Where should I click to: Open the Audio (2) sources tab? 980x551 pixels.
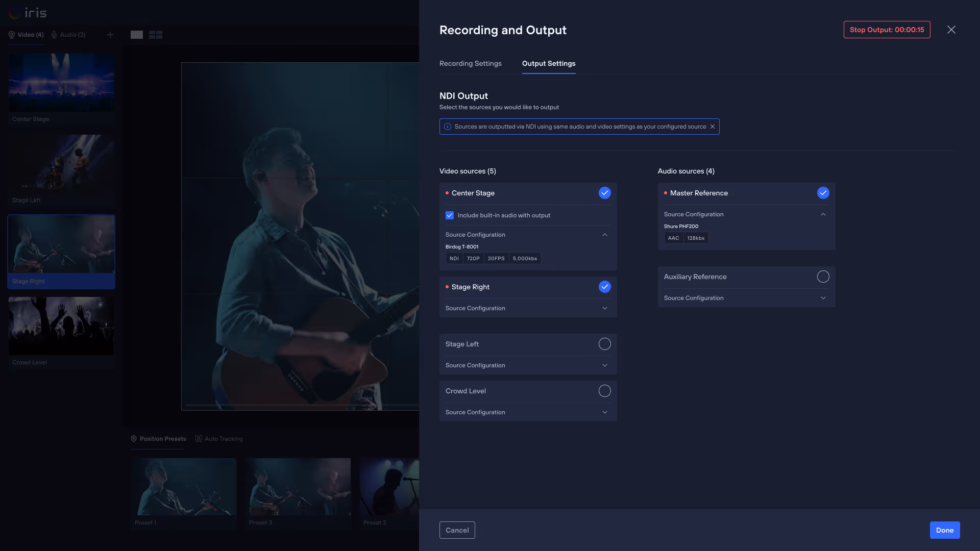coord(68,35)
